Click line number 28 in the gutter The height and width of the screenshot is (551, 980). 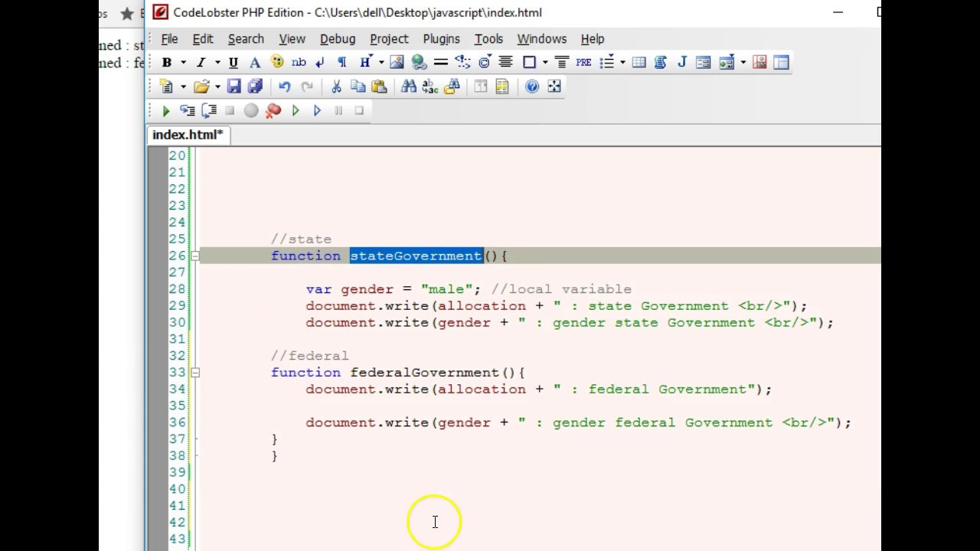tap(177, 289)
